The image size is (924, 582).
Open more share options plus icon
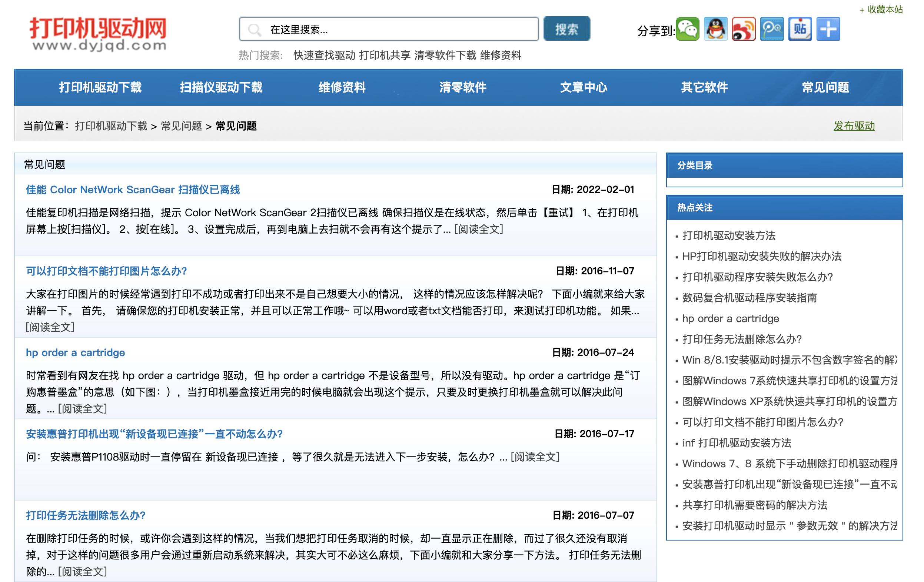pos(828,29)
